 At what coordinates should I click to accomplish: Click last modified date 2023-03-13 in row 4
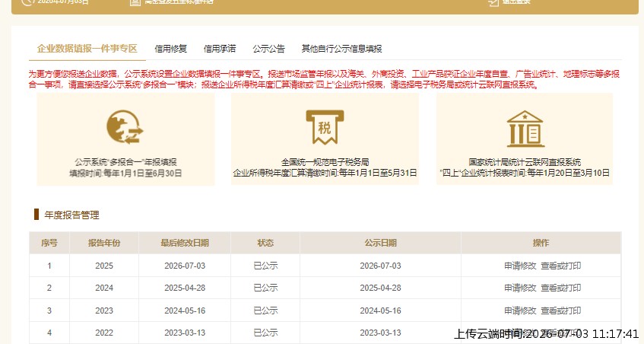tap(185, 333)
